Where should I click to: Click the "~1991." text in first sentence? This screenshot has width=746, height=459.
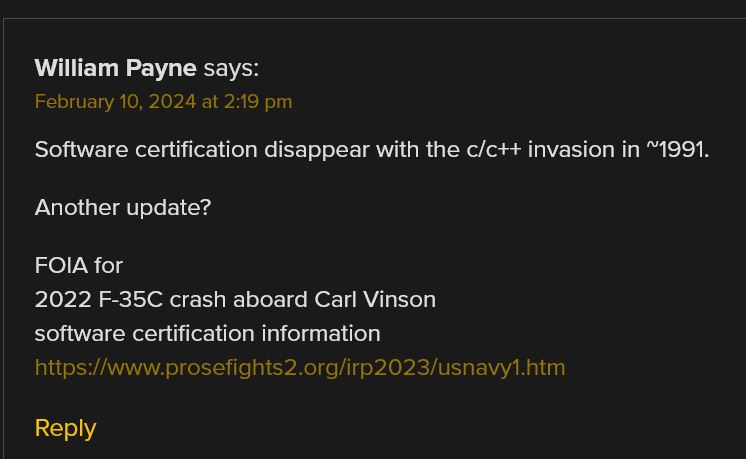[677, 150]
